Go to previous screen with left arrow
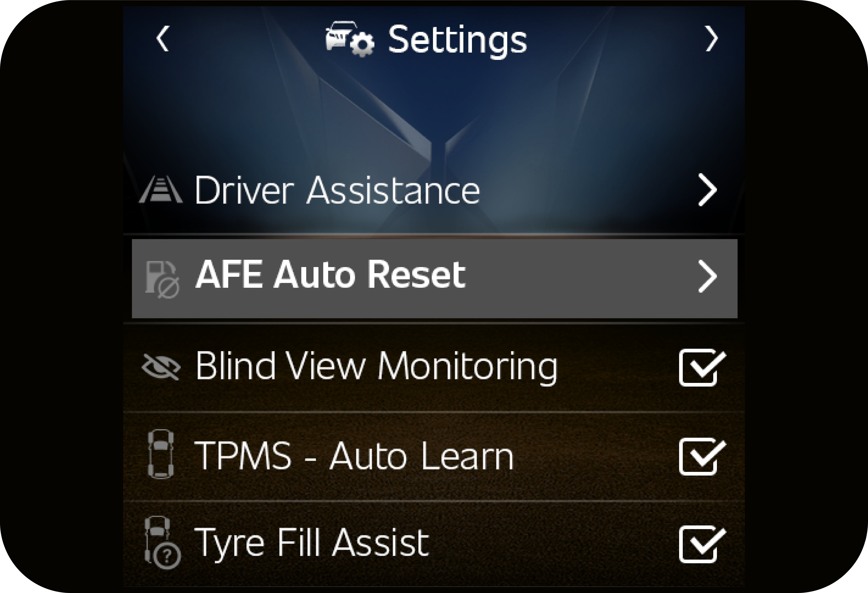The image size is (868, 593). point(163,38)
